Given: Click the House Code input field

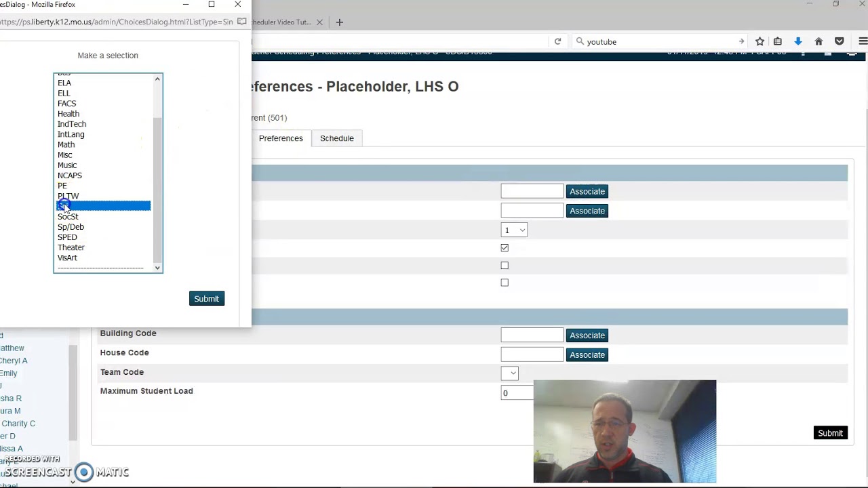Looking at the screenshot, I should pyautogui.click(x=532, y=354).
